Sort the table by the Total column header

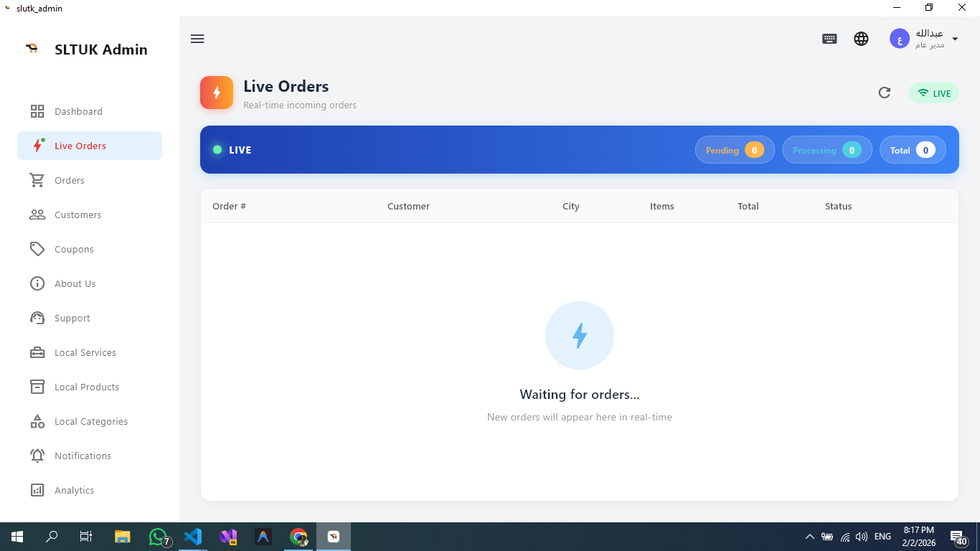click(x=748, y=206)
